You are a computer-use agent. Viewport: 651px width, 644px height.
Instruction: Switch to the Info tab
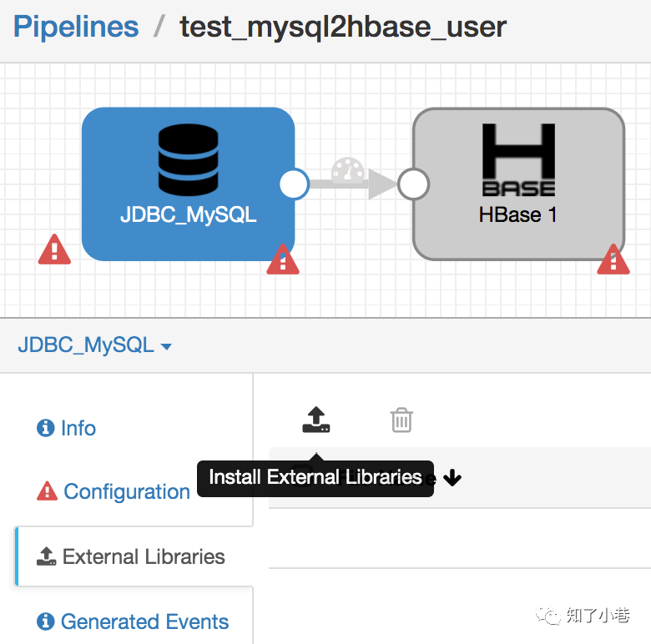(x=78, y=428)
